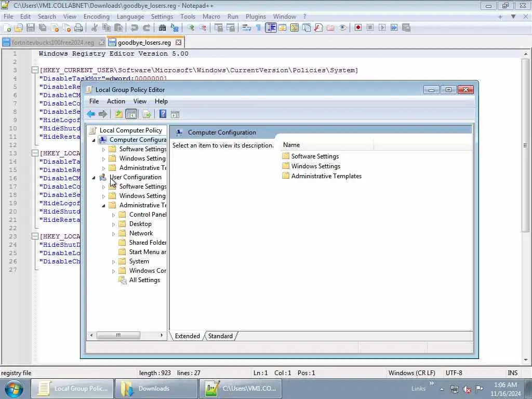Toggle the Indent Guide button in Notepad++

tap(271, 28)
